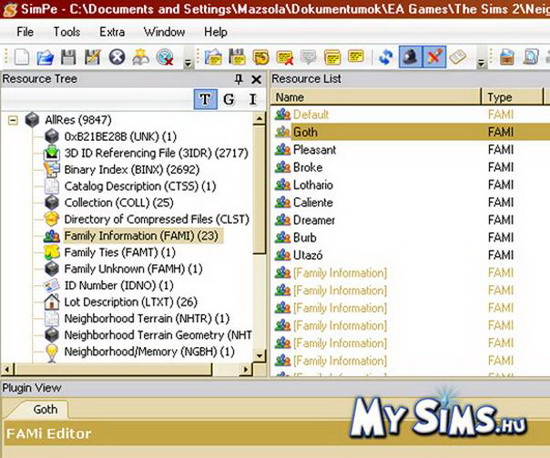550x458 pixels.
Task: Open a package with the folder icon
Action: pyautogui.click(x=45, y=57)
